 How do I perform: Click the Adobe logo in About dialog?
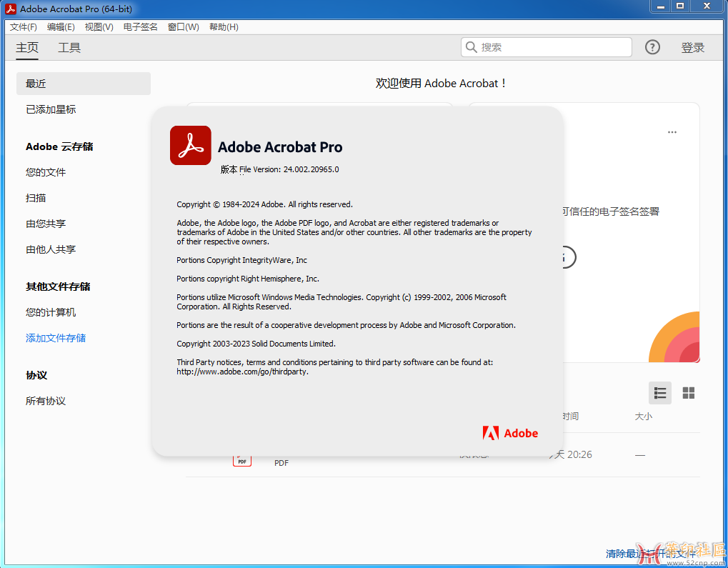[510, 433]
